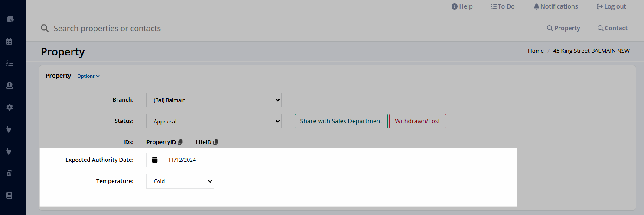Open the book sidebar icon
Viewport: 644px width, 215px height.
(x=10, y=195)
